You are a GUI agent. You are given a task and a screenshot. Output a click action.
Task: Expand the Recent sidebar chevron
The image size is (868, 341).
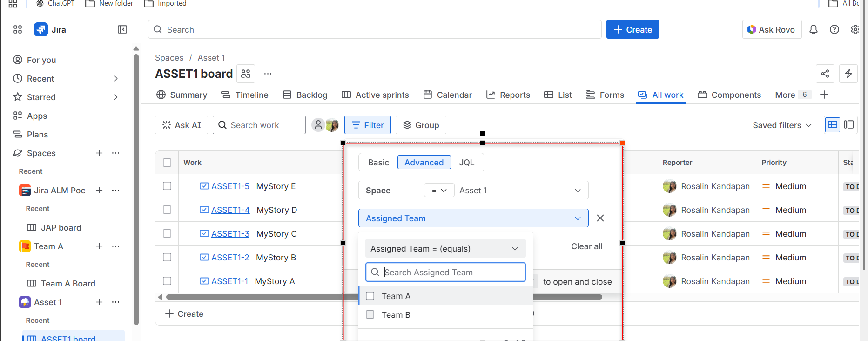tap(116, 78)
